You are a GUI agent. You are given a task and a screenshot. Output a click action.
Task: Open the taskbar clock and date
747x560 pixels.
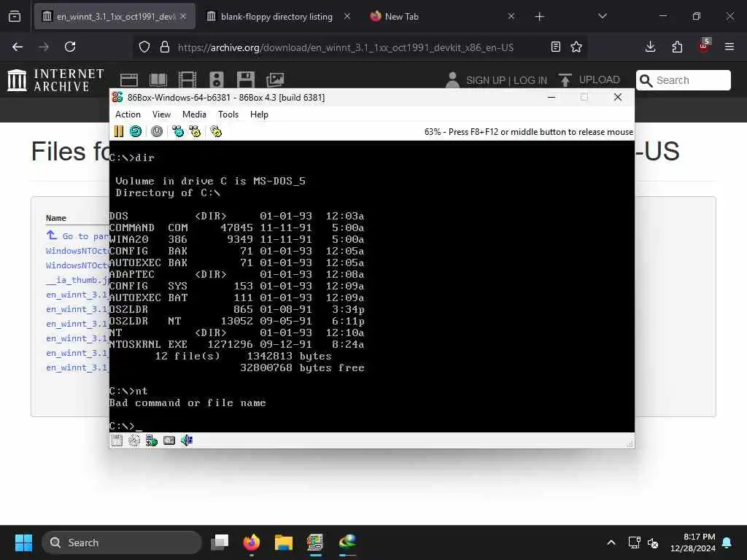pyautogui.click(x=693, y=542)
